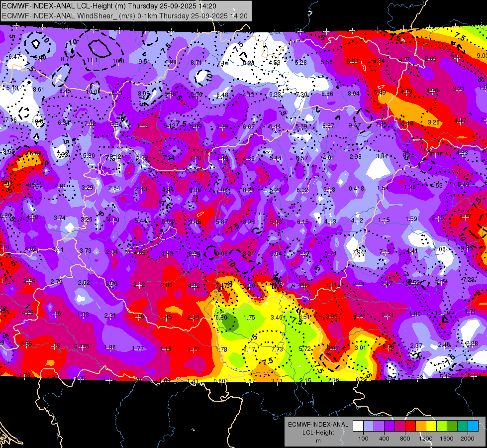Click the LCL-Height title line at top
Image resolution: width=487 pixels, height=448 pixels.
pyautogui.click(x=109, y=6)
